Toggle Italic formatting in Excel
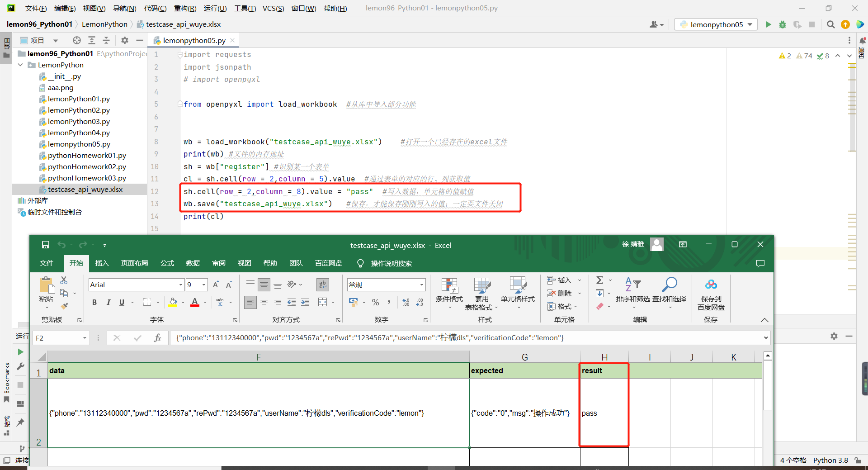The image size is (868, 470). point(108,302)
